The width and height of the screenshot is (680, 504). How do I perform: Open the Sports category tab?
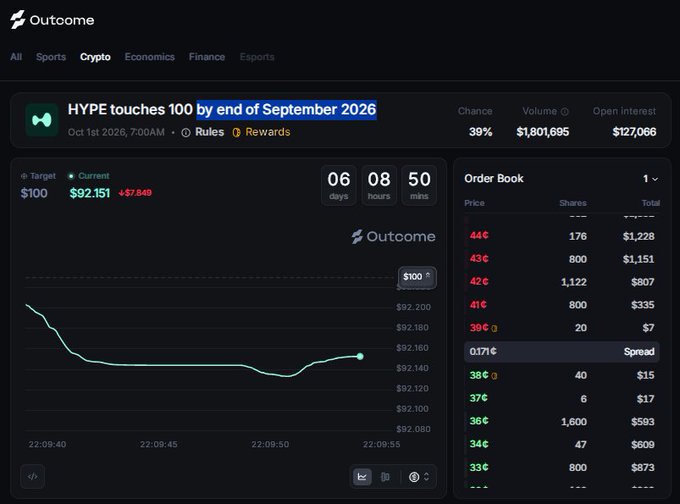51,57
